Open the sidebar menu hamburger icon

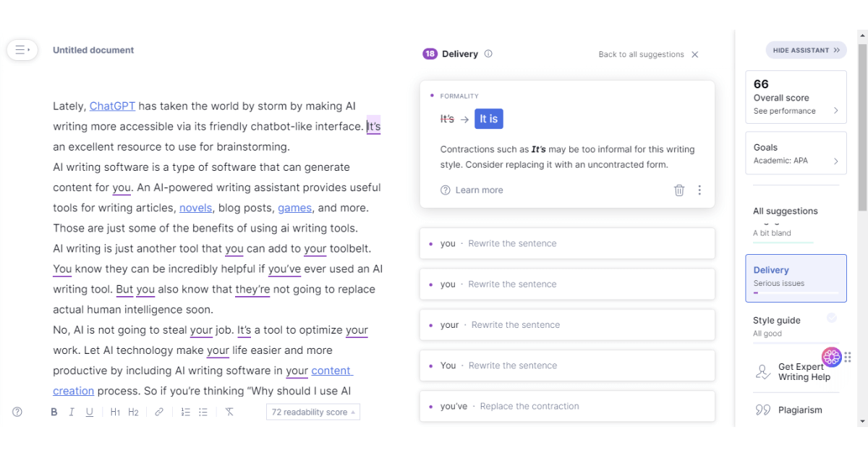(x=22, y=50)
